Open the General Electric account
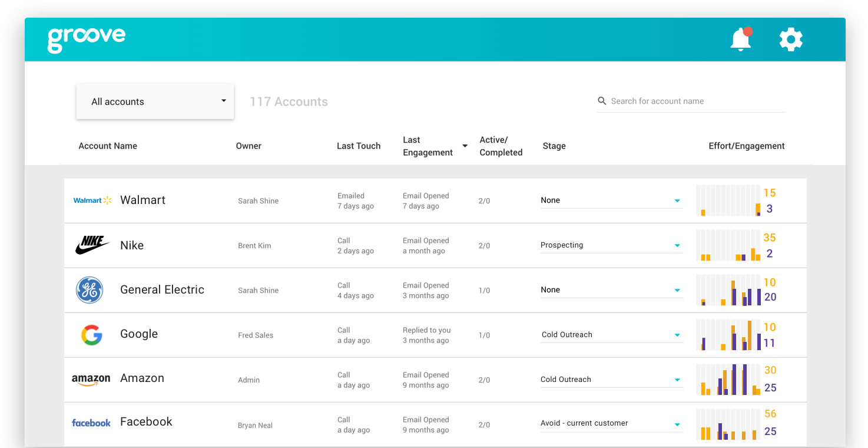Image resolution: width=868 pixels, height=448 pixels. pos(162,290)
